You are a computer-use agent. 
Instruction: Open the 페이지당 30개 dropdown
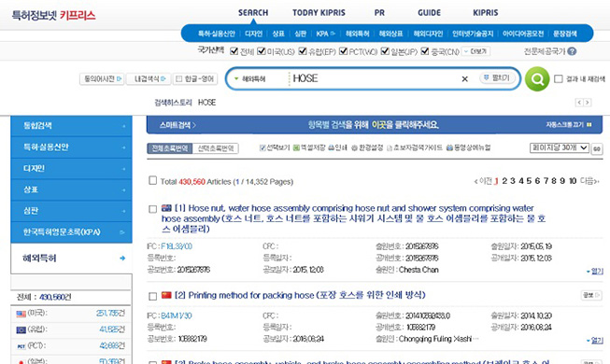(x=559, y=147)
